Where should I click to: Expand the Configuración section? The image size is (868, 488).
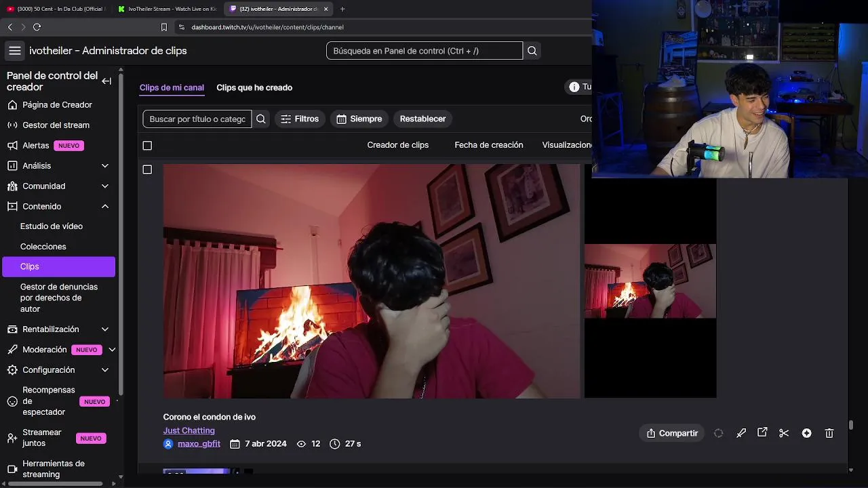click(x=105, y=370)
